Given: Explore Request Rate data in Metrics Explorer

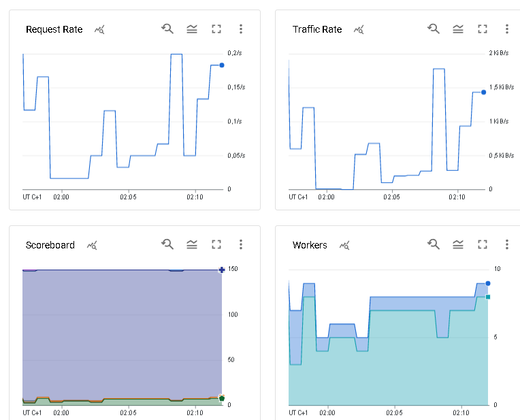Looking at the screenshot, I should (x=99, y=30).
